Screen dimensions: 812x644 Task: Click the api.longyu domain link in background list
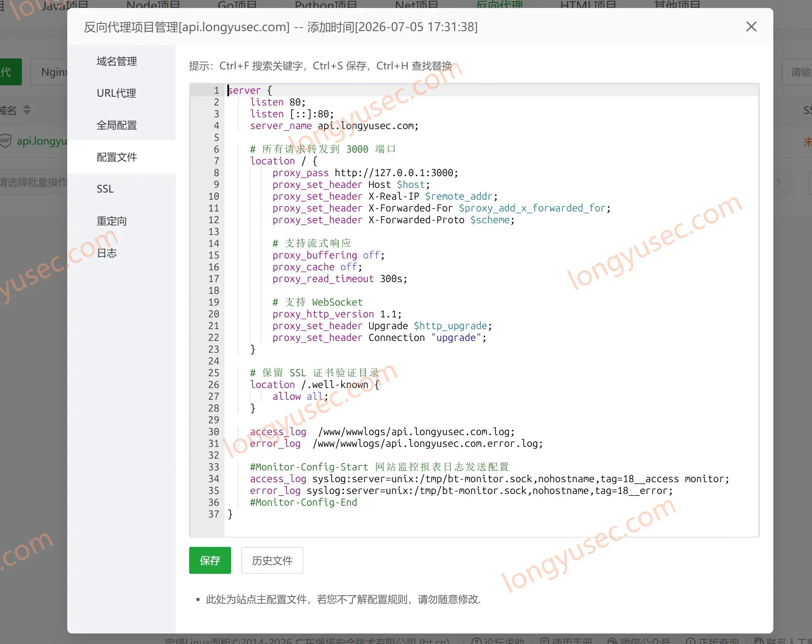[x=42, y=141]
